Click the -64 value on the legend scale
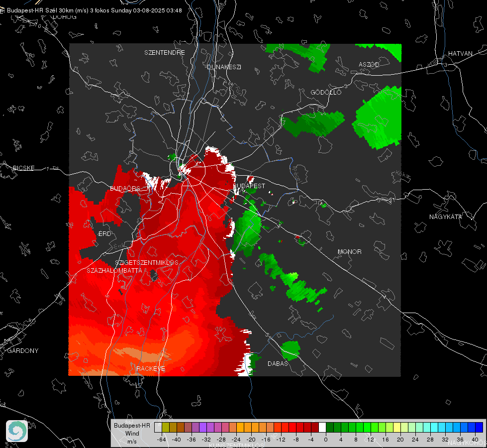The height and width of the screenshot is (448, 487). point(162,440)
